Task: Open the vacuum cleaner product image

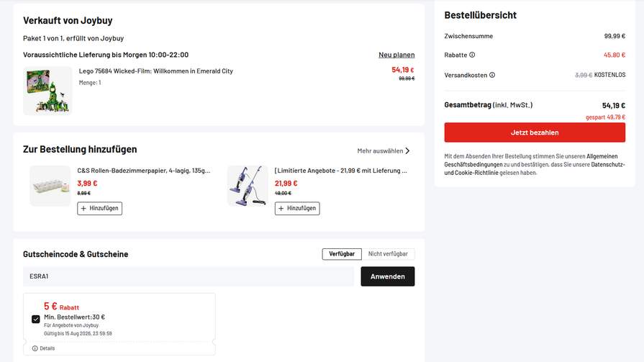Action: tap(248, 186)
